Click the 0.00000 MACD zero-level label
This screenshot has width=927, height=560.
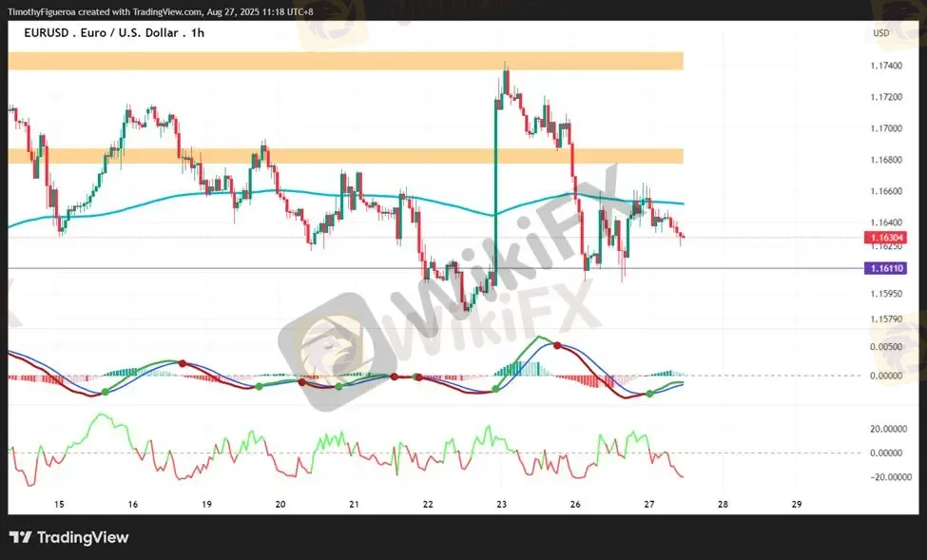886,376
